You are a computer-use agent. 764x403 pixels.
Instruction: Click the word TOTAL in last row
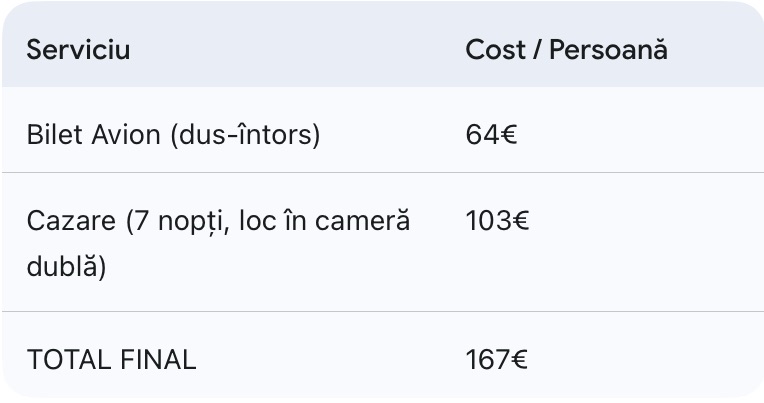pyautogui.click(x=66, y=360)
